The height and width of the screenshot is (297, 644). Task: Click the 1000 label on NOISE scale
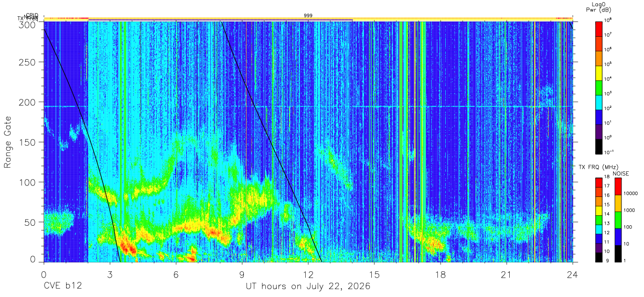click(x=630, y=211)
